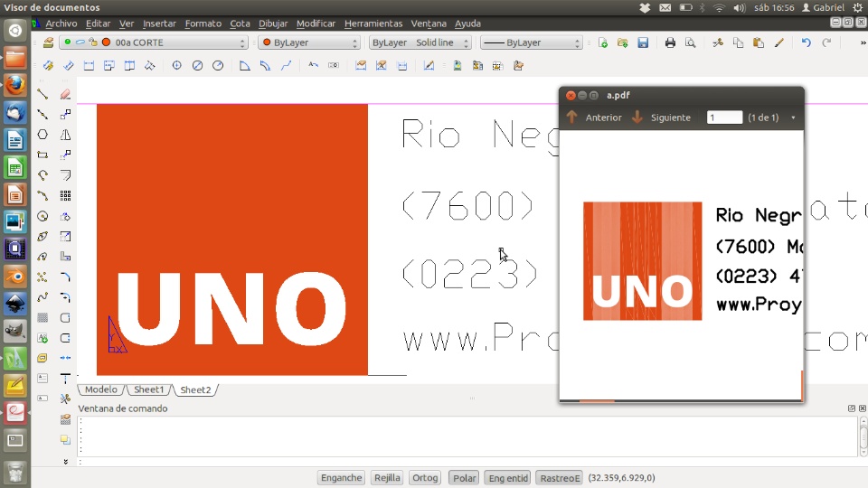This screenshot has height=488, width=868.
Task: Switch to the Sheet2 tab
Action: pos(195,389)
